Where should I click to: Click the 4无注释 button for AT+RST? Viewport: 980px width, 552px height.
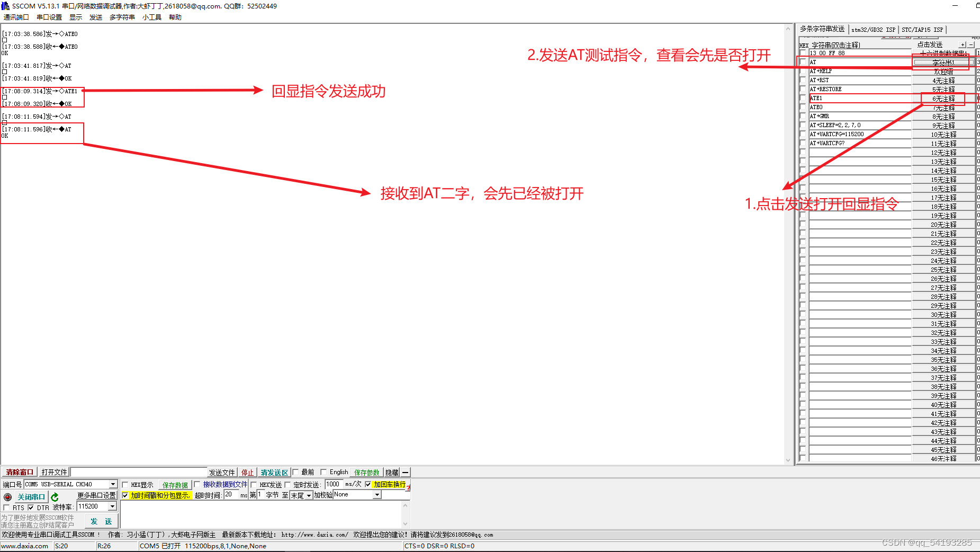coord(943,81)
